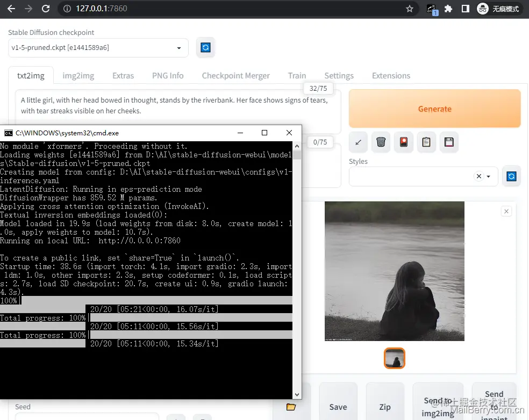The image size is (529, 420).
Task: Open the Settings tab
Action: 339,76
